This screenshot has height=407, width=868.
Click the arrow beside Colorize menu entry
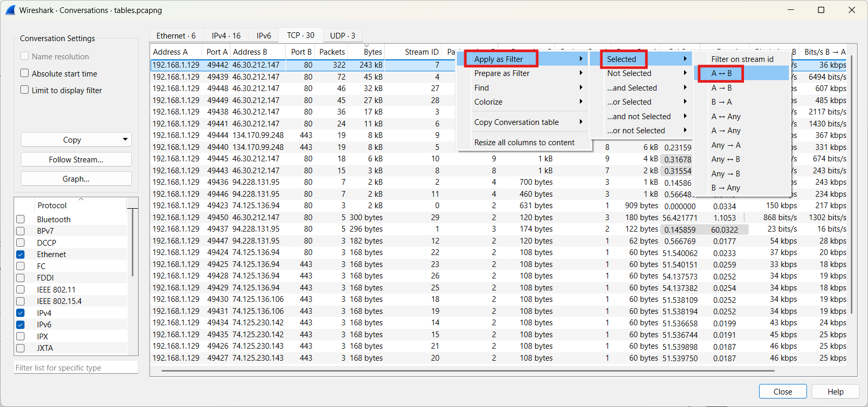click(580, 101)
